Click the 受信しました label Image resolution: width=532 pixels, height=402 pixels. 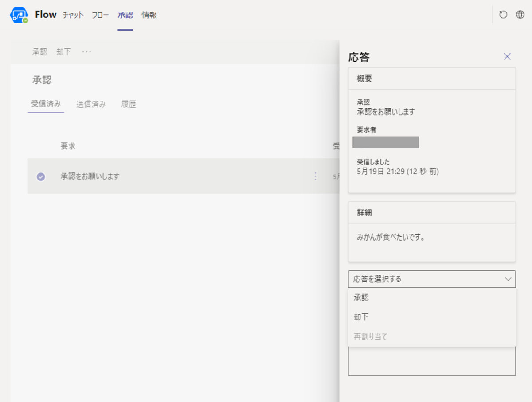pyautogui.click(x=373, y=162)
